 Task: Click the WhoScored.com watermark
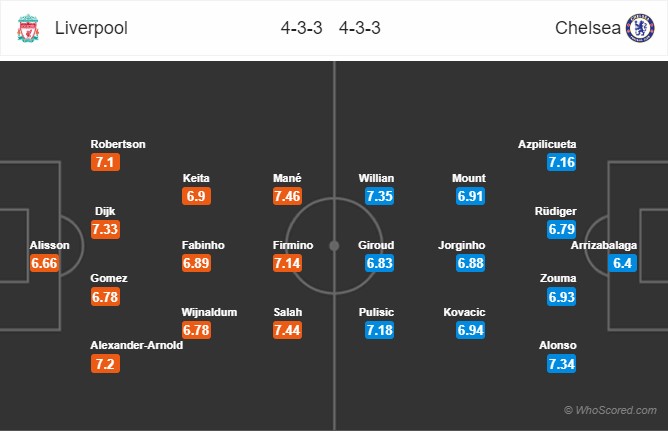[610, 410]
